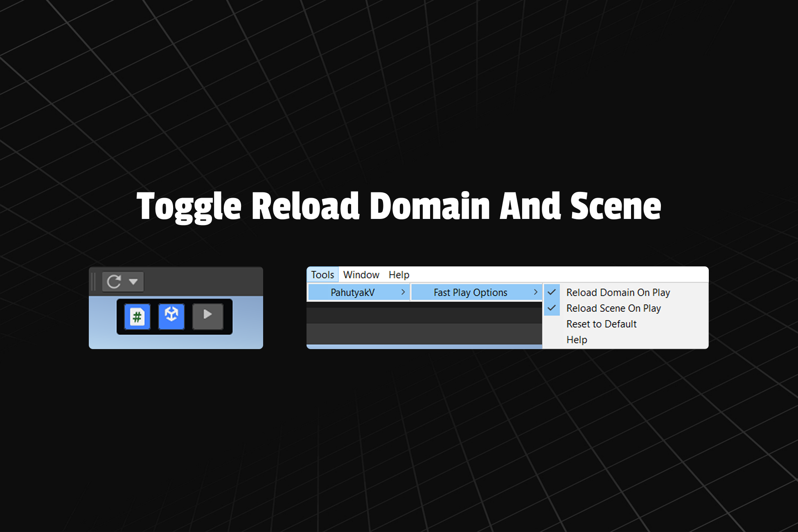Click the circular refresh arrow icon
Screen dimensions: 798x532
(114, 282)
